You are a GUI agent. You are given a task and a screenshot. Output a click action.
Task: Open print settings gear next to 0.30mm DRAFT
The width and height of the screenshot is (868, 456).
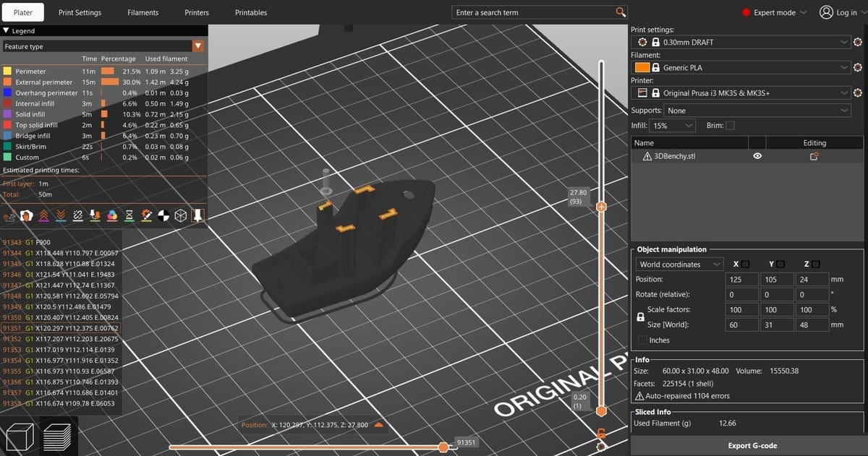click(x=858, y=43)
